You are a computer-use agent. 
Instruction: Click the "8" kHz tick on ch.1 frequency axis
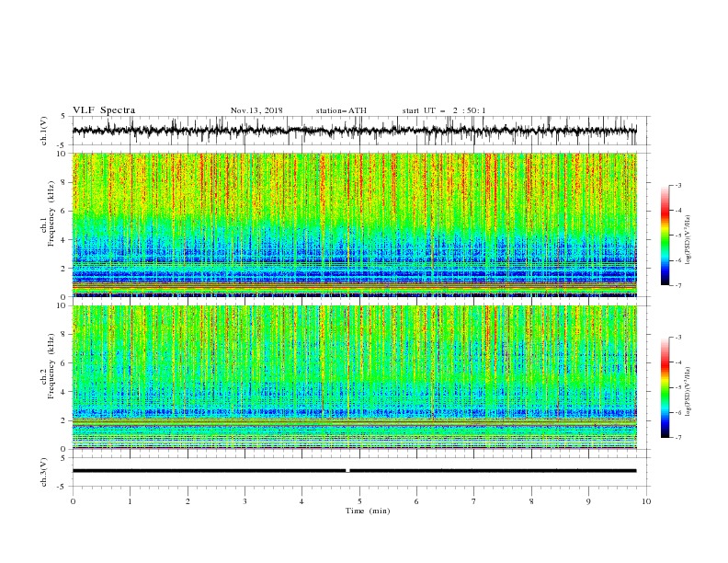(63, 182)
